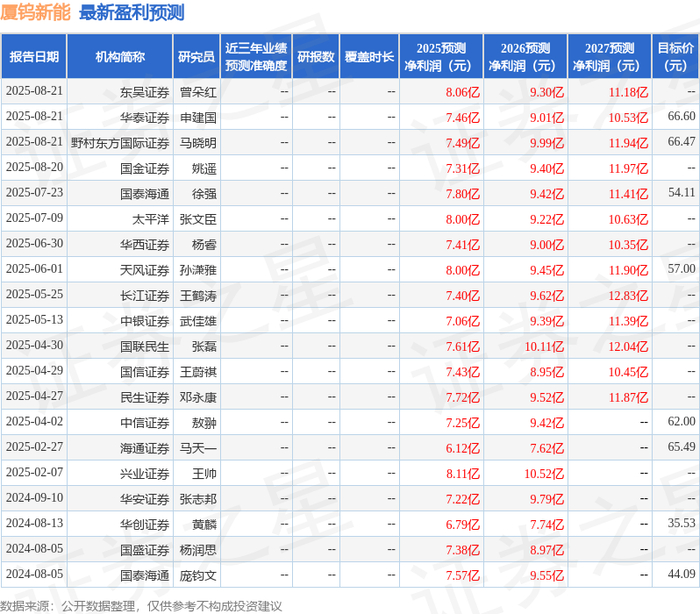Click analyst name 张文臣
The image size is (700, 614).
198,219
